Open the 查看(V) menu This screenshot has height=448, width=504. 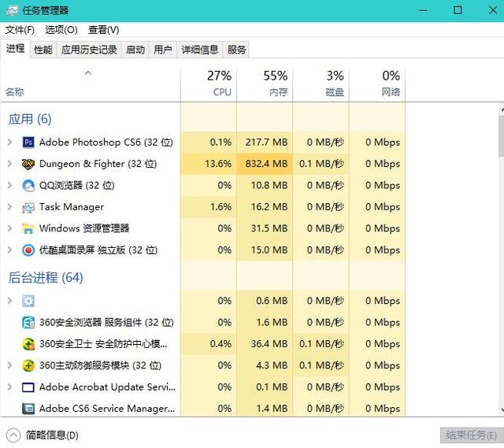(103, 30)
